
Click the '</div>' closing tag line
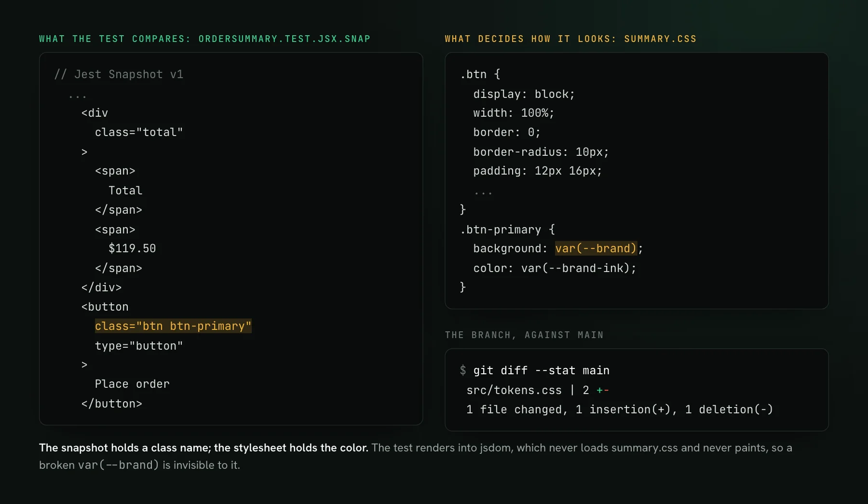pos(101,287)
